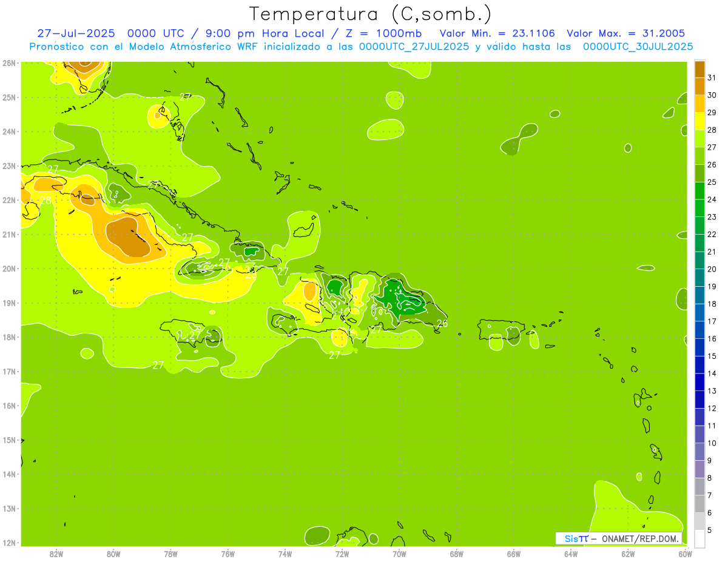Click the orange legend swatch between 30 and 31

(x=699, y=86)
